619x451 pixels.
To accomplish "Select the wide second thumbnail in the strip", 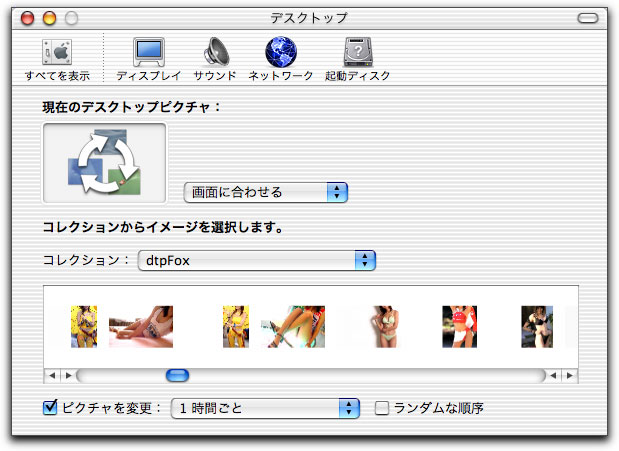I will [x=140, y=327].
